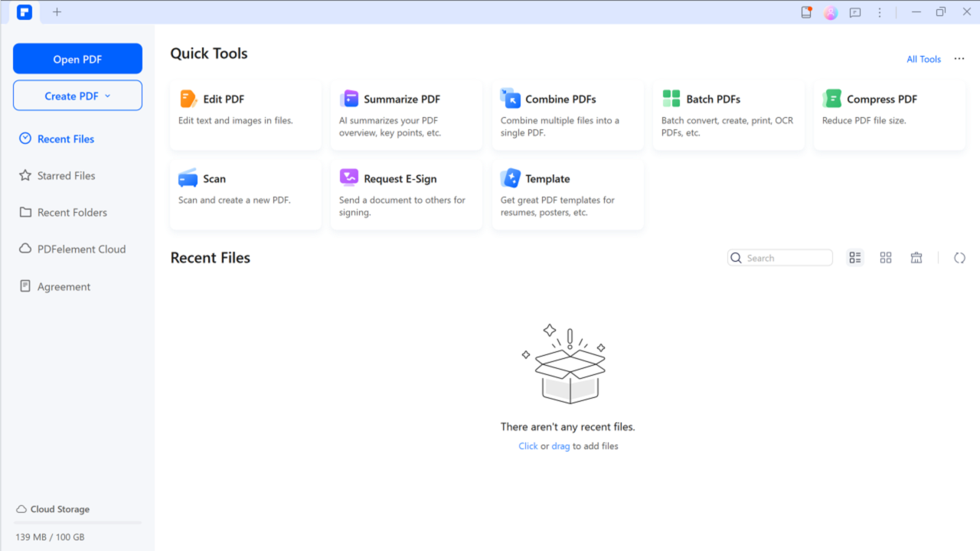The width and height of the screenshot is (980, 551).
Task: Click the Compress PDF tool icon
Action: coord(832,99)
